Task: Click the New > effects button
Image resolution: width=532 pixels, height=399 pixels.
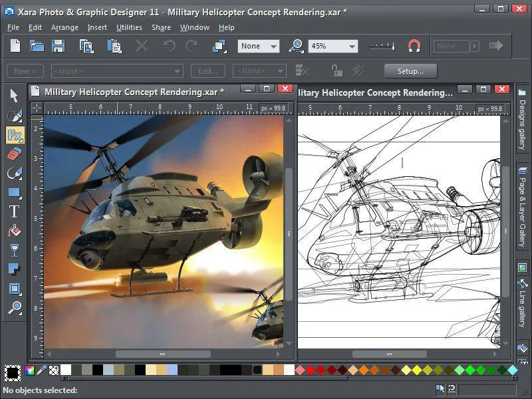Action: 25,71
